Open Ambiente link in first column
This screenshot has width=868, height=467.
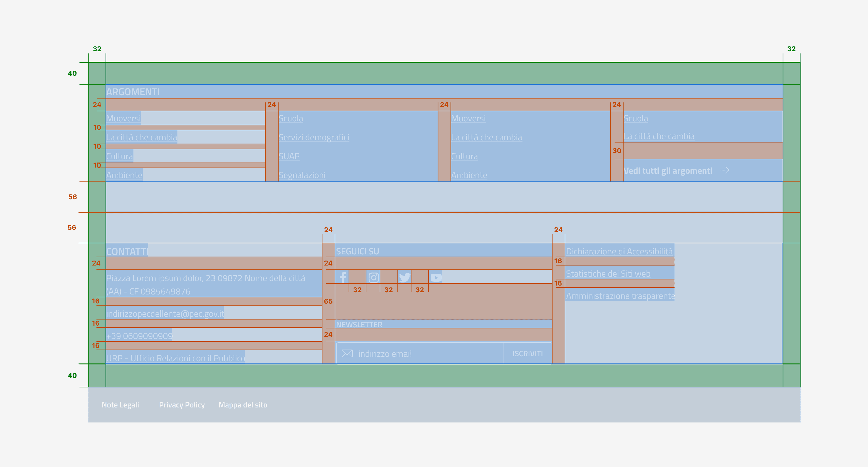point(124,175)
